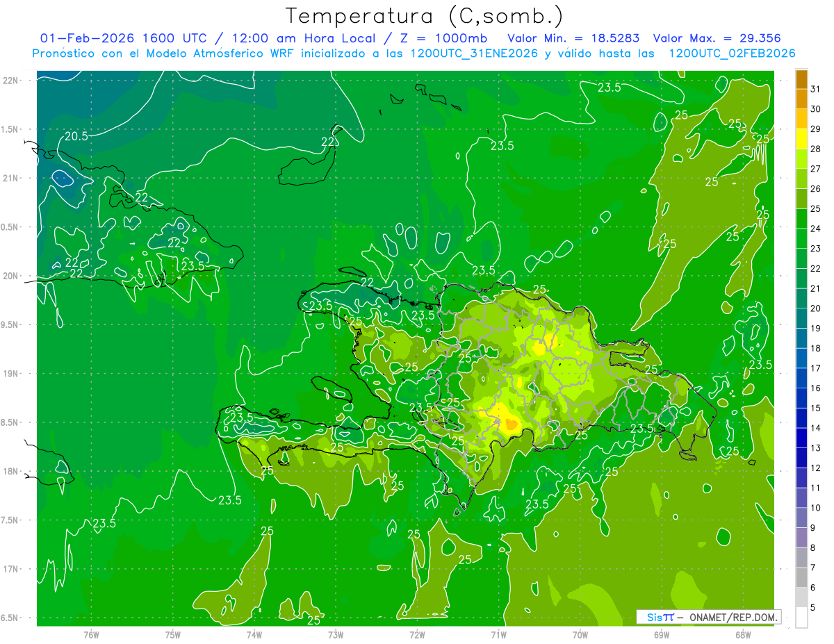Screen dimensions: 834x644
Task: Click the 69W longitude axis label
Action: [662, 634]
